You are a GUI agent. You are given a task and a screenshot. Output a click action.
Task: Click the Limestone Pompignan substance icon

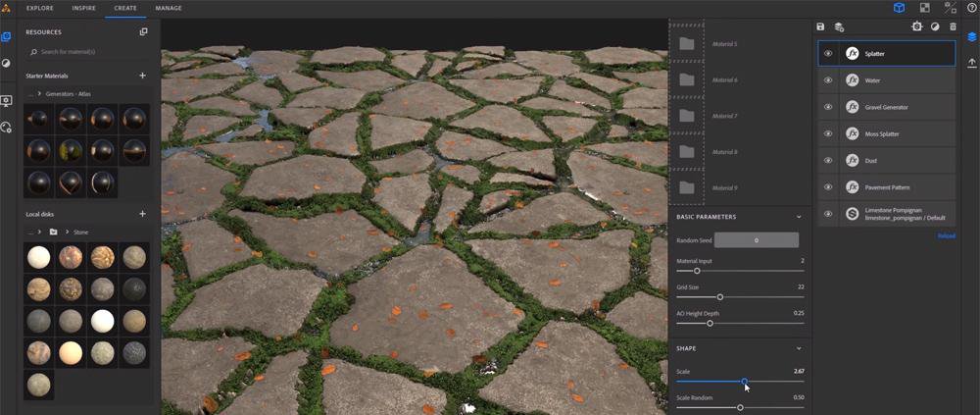[852, 214]
